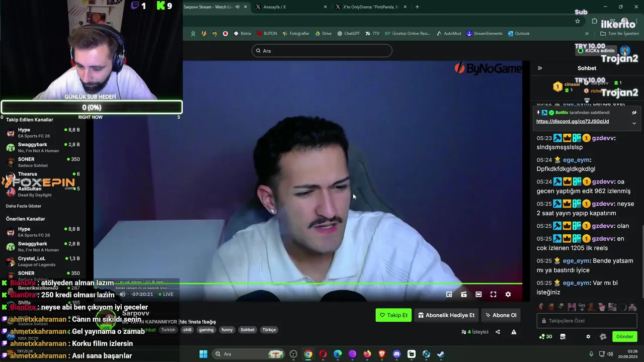Click the chat identity badge icon
Screen dimensions: 644x362
click(x=603, y=336)
